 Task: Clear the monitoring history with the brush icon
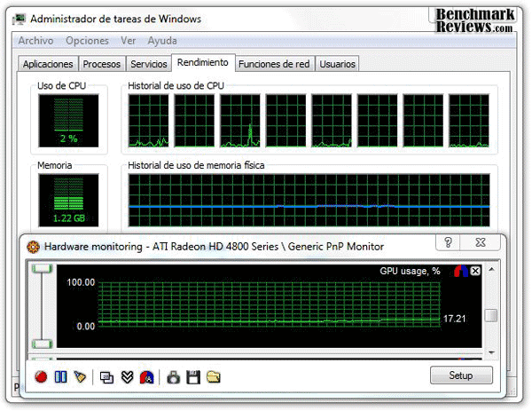80,376
